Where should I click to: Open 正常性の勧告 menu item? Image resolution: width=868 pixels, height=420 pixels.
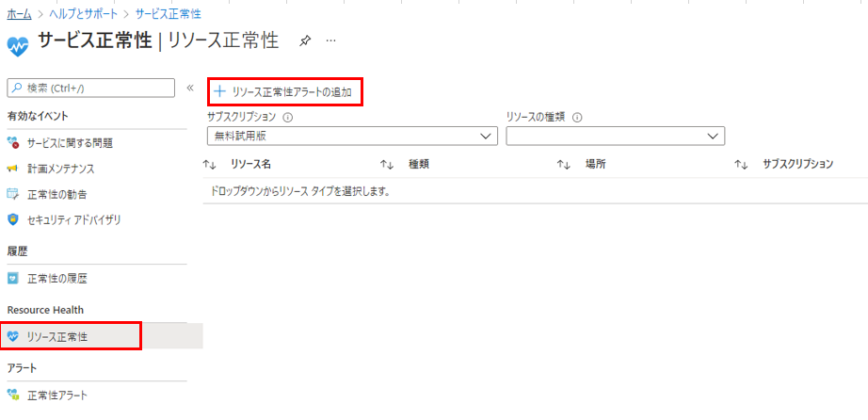click(56, 194)
